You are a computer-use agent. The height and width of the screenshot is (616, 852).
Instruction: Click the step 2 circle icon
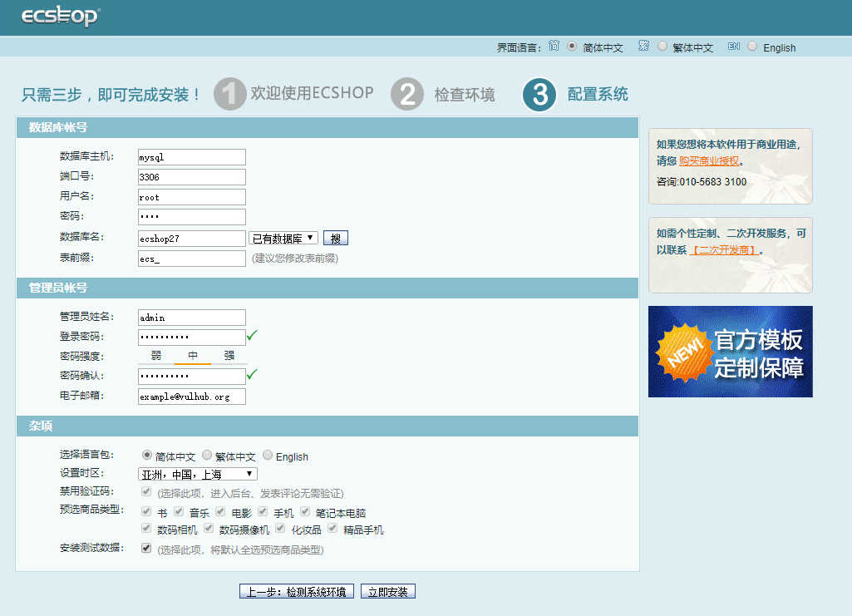407,94
